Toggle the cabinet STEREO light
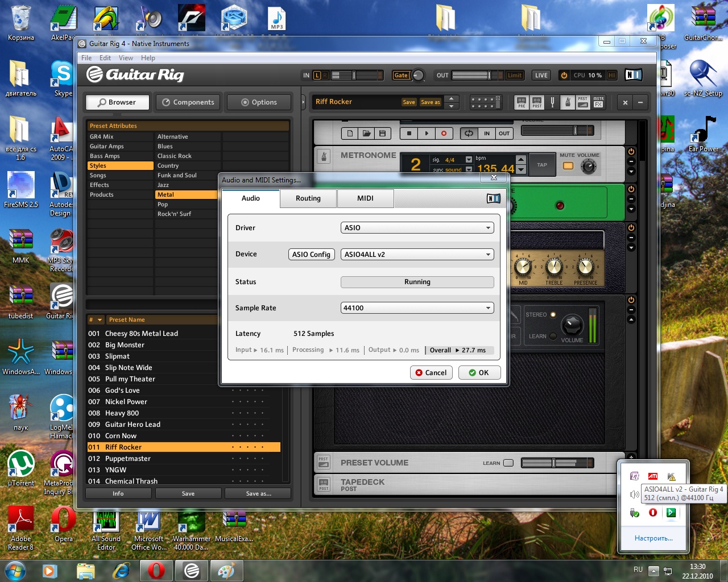The image size is (728, 582). point(553,314)
